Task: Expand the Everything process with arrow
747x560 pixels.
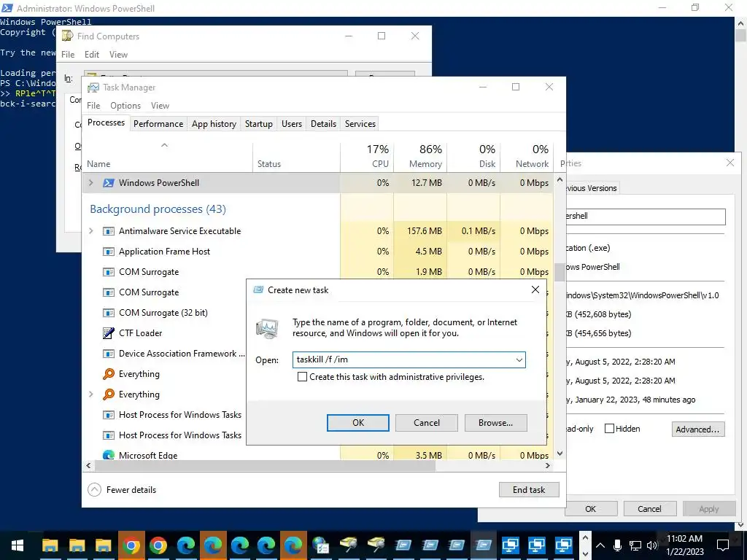Action: (91, 394)
